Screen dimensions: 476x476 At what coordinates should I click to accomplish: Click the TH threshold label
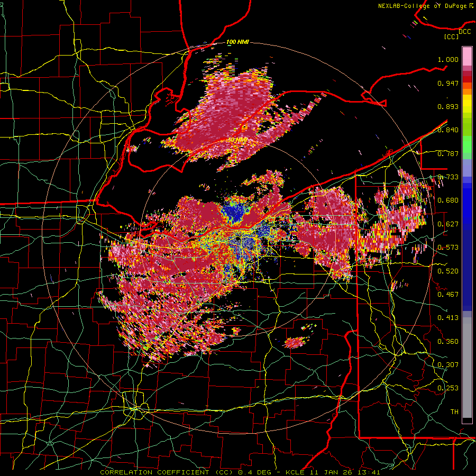click(x=454, y=412)
